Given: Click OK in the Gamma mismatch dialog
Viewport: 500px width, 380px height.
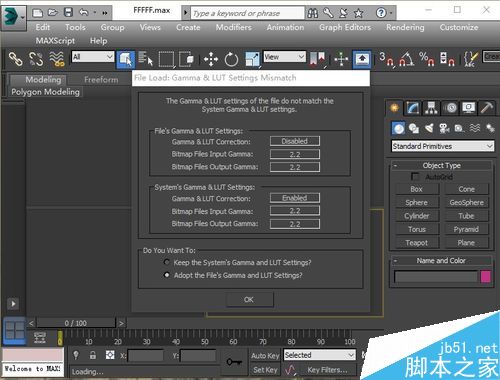Looking at the screenshot, I should [x=249, y=300].
